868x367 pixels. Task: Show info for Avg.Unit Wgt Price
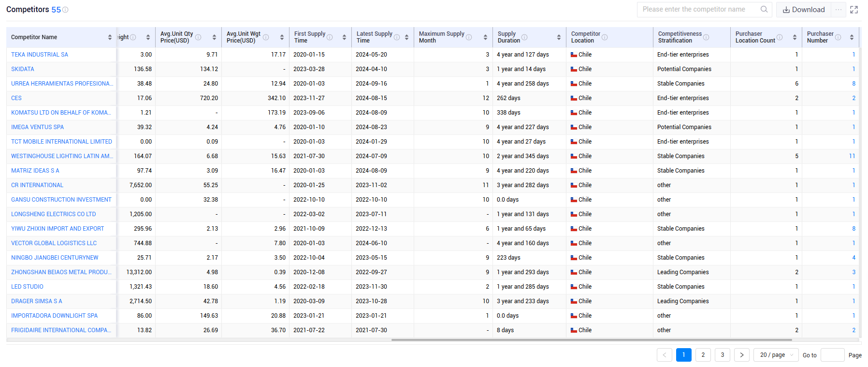[266, 37]
